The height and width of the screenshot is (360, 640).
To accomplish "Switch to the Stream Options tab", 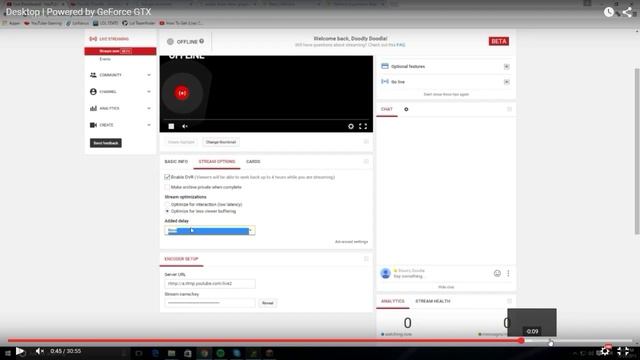I will (x=217, y=162).
